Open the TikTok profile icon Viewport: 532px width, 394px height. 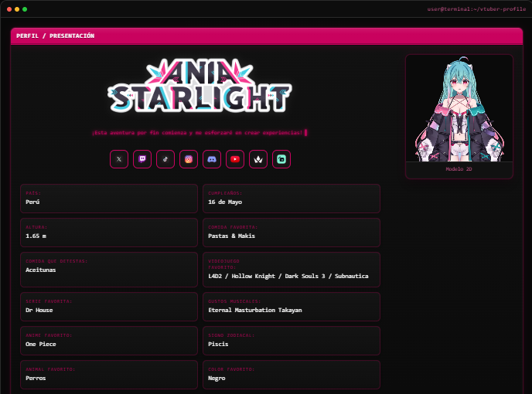(165, 159)
